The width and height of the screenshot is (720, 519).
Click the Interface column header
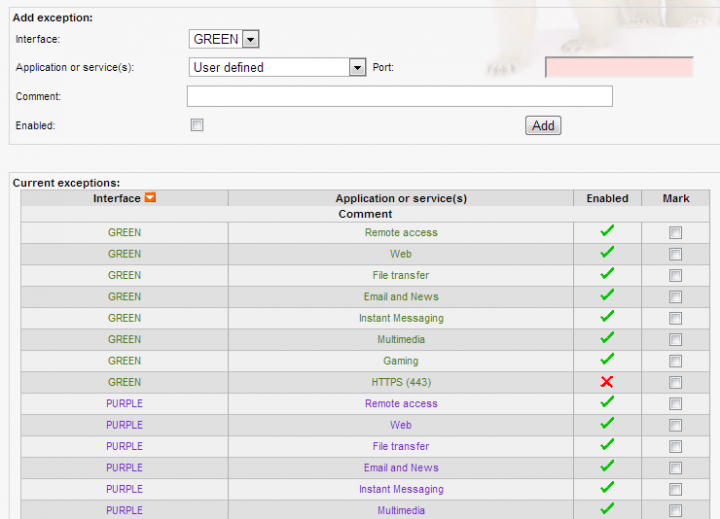(117, 198)
